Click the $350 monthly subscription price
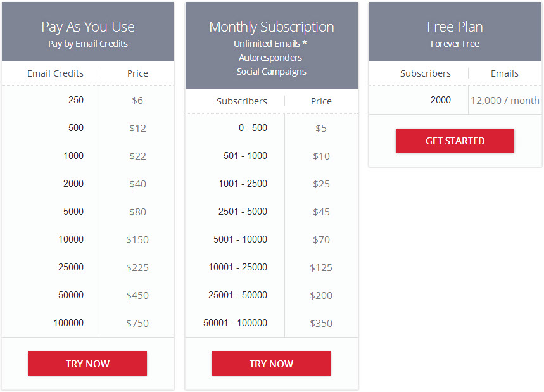544x392 pixels. (x=321, y=323)
